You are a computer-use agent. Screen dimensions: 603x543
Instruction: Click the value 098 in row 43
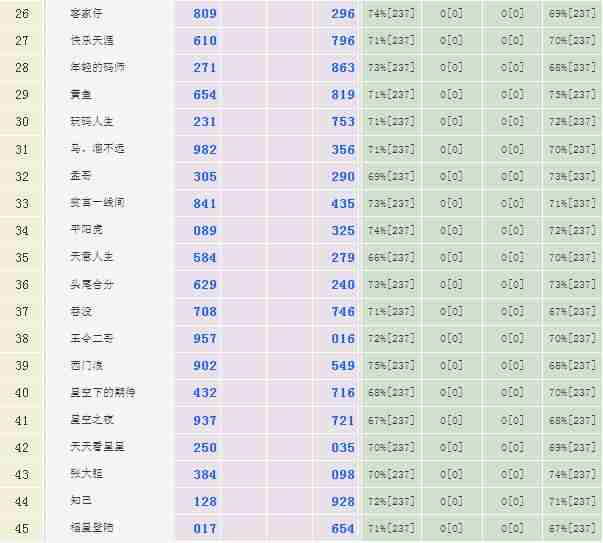click(x=343, y=474)
